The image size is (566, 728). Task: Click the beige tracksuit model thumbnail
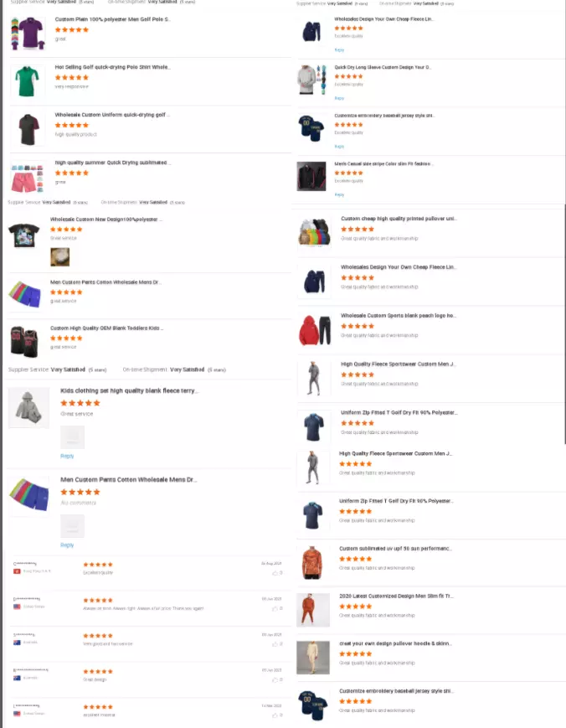pyautogui.click(x=313, y=658)
